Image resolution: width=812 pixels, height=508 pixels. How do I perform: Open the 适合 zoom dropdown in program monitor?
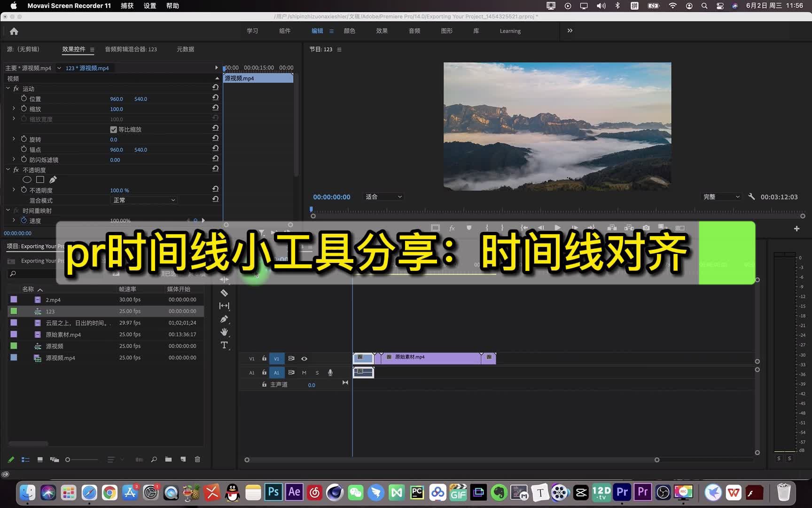point(383,197)
